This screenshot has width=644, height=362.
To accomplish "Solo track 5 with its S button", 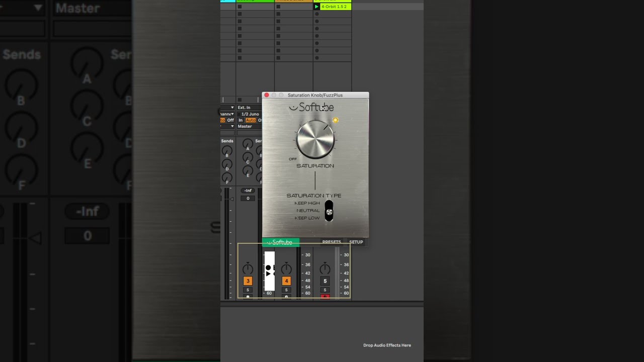I will pyautogui.click(x=325, y=290).
